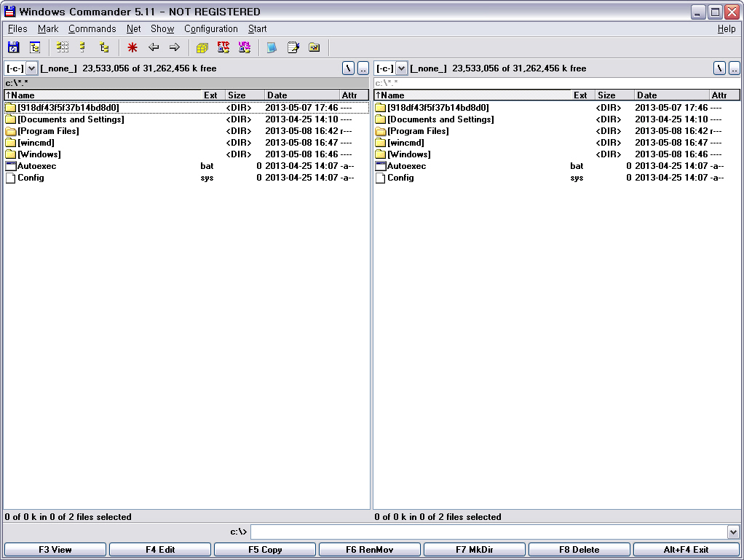Click the F8 Delete button
744x560 pixels.
point(579,550)
